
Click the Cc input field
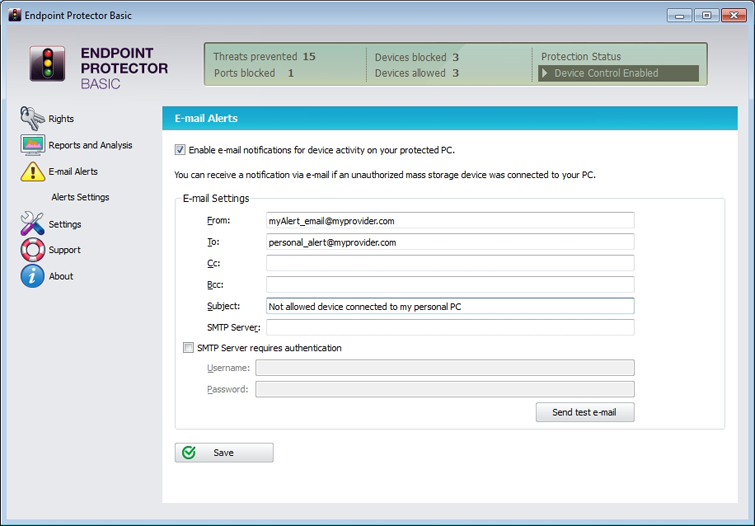[x=450, y=263]
